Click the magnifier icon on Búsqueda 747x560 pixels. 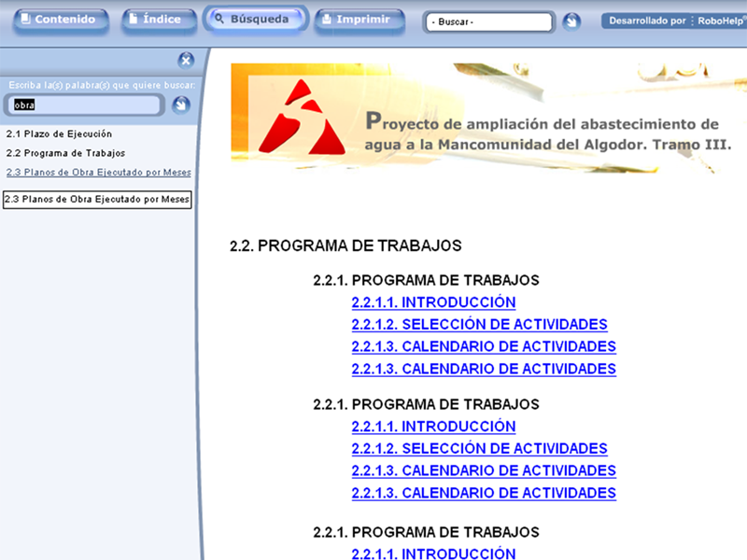point(219,19)
